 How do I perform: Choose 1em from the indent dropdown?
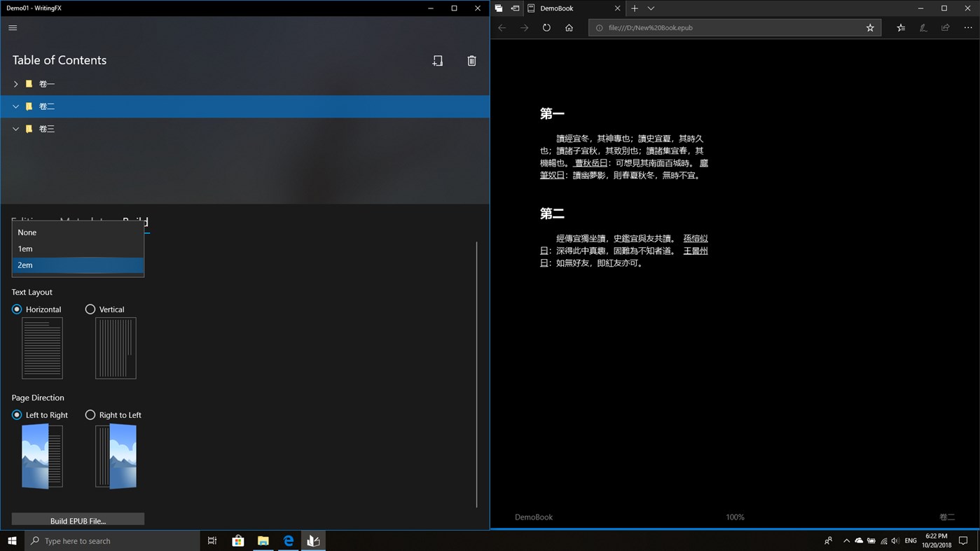click(25, 249)
